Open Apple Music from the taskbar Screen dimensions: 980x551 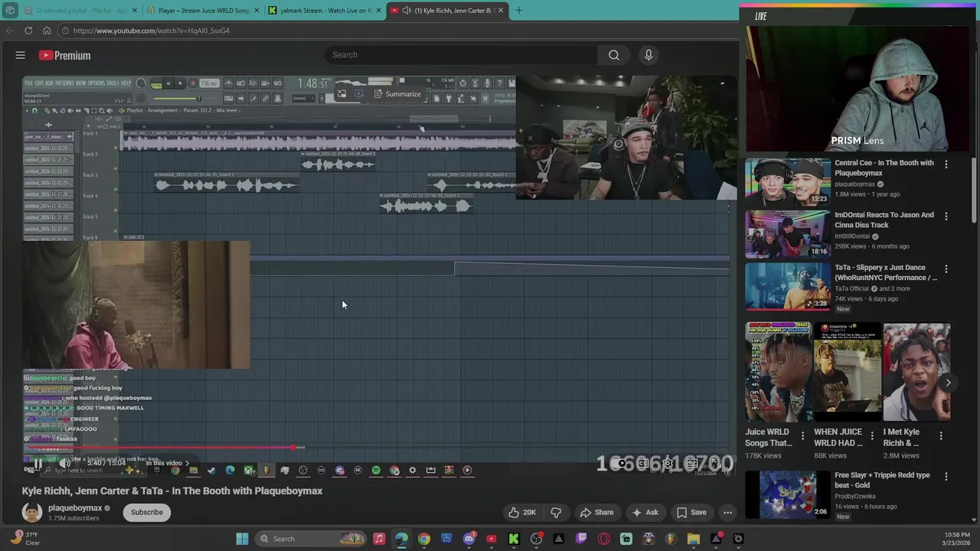pyautogui.click(x=379, y=539)
